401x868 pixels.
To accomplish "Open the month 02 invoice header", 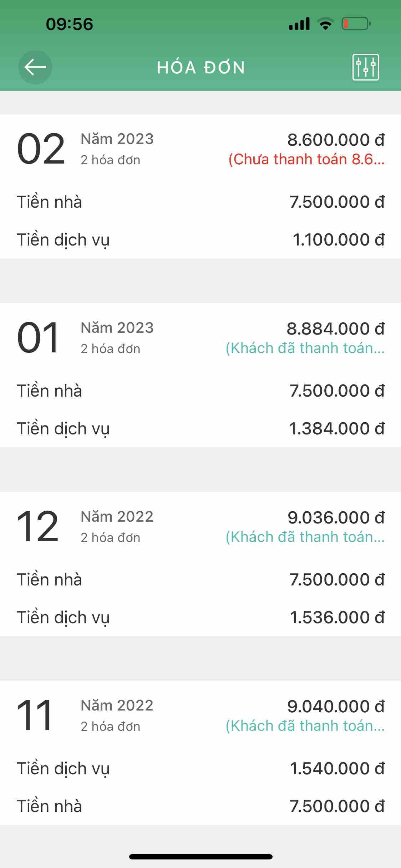I will pos(41,149).
